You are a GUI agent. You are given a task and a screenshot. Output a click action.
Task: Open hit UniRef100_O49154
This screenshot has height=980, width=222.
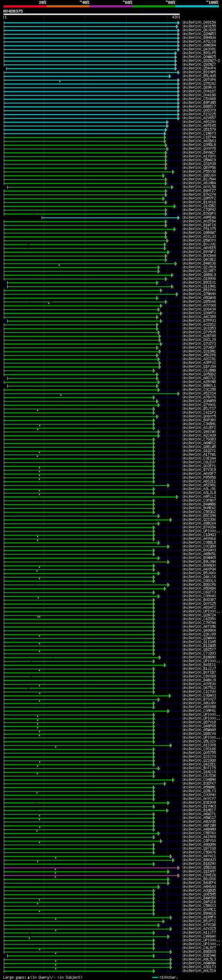point(199,23)
